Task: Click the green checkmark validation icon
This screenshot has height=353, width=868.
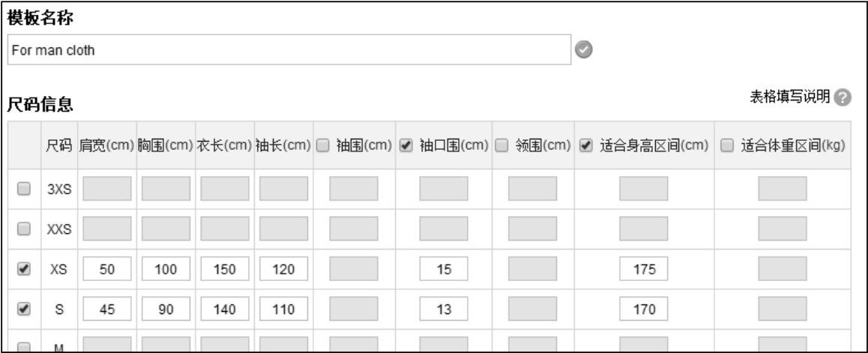Action: pos(584,49)
